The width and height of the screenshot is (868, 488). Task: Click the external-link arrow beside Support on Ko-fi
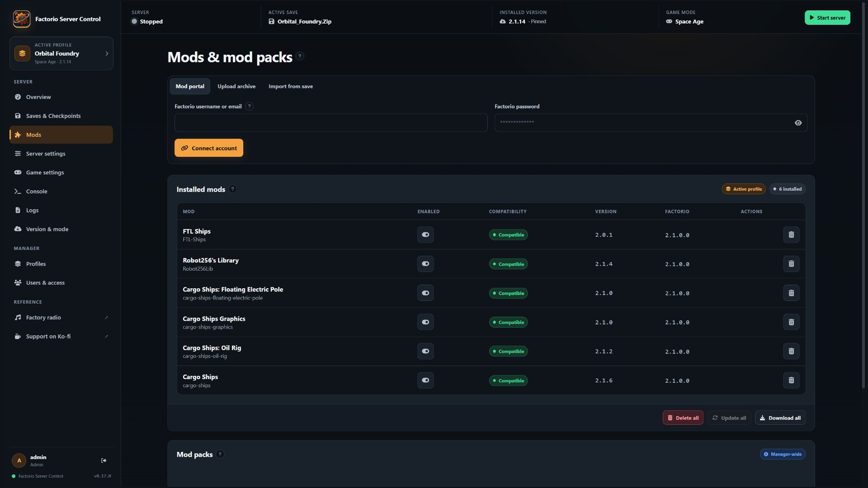point(106,337)
